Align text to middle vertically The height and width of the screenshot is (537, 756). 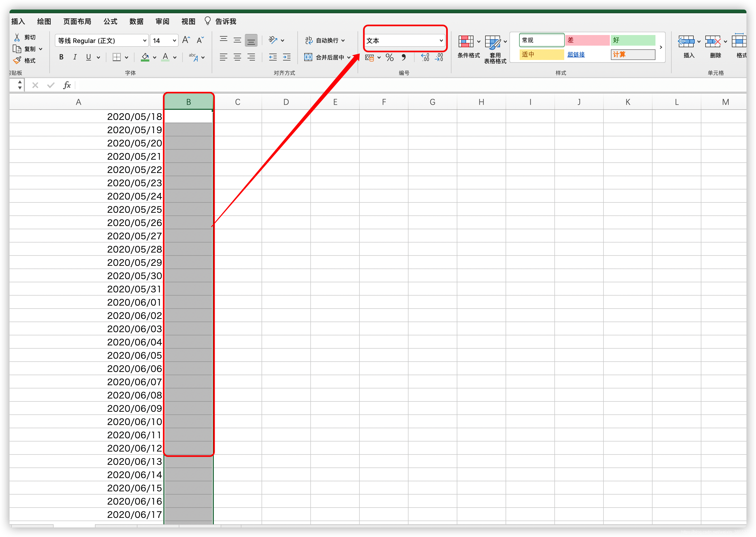(237, 40)
